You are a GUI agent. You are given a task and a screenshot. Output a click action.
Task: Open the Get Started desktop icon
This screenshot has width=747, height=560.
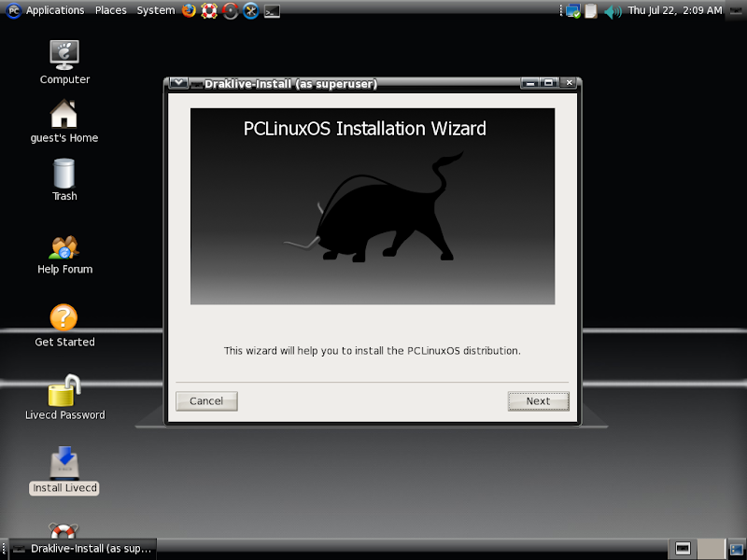coord(63,318)
